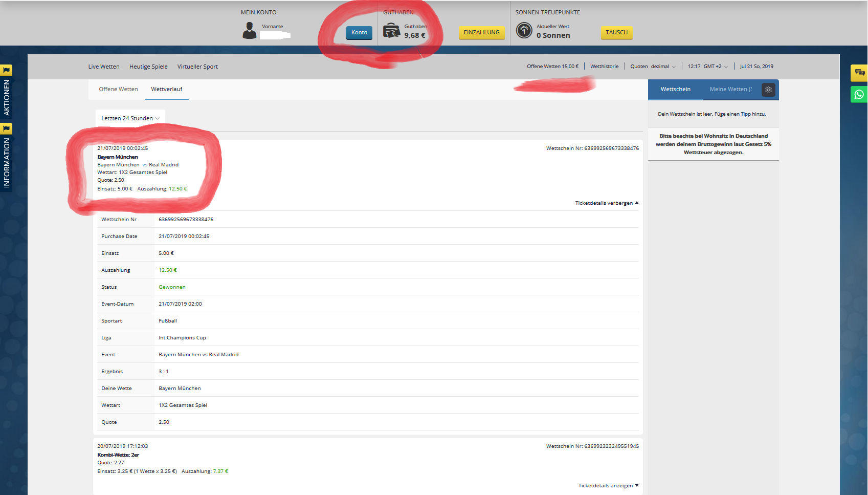
Task: Click the flag icon above AKTIONEN
Action: pos(7,70)
